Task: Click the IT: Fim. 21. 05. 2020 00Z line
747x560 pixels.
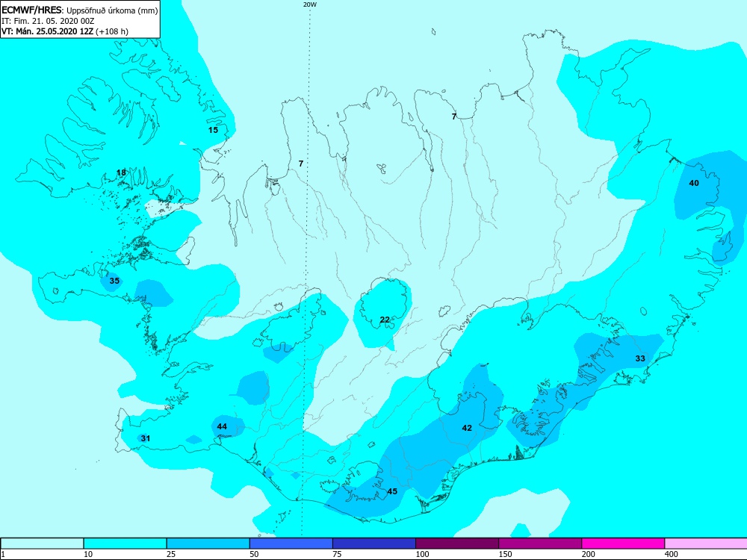Action: (48, 21)
